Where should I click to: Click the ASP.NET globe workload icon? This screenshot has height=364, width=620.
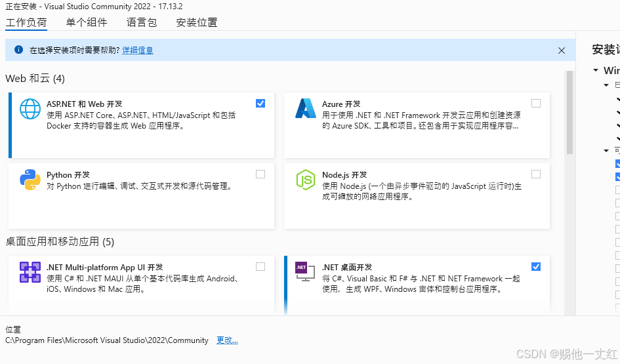pos(30,109)
